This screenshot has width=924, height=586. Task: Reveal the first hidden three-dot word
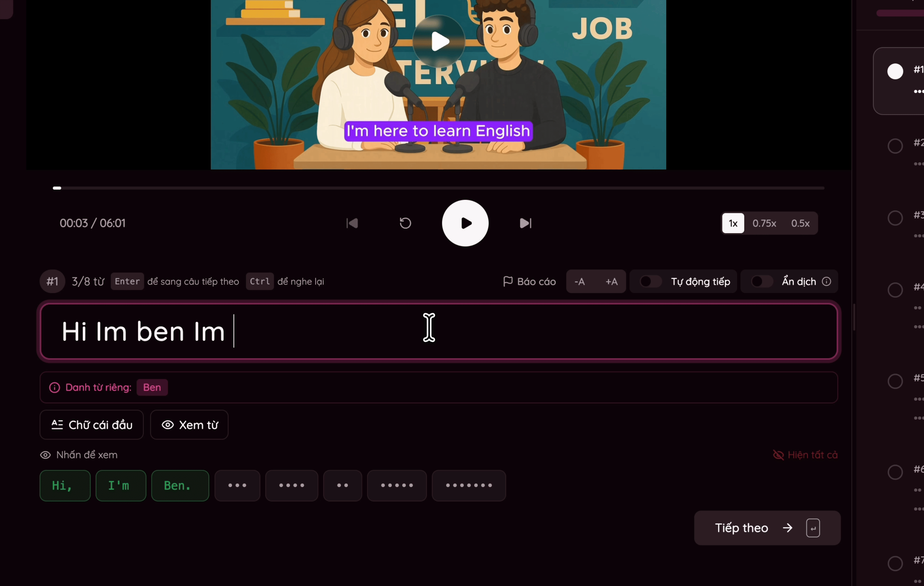[x=237, y=485]
